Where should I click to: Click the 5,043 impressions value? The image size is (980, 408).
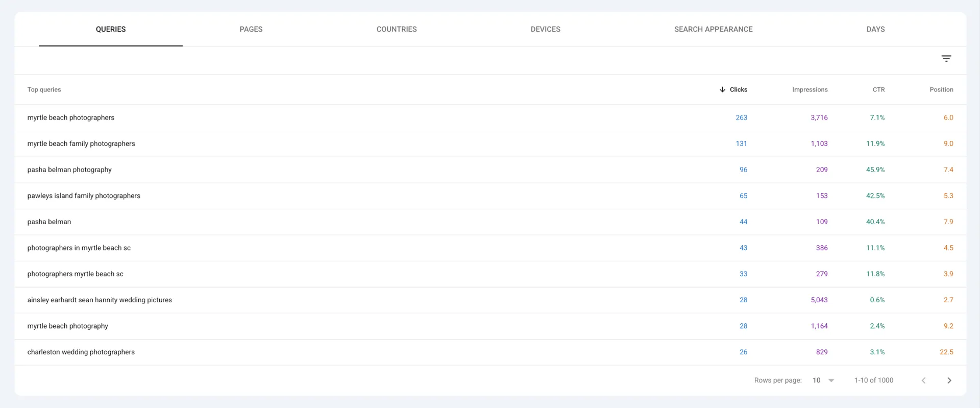tap(819, 300)
